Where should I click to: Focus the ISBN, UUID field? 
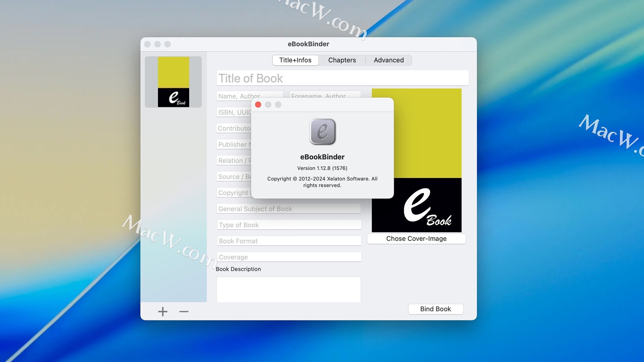[234, 112]
